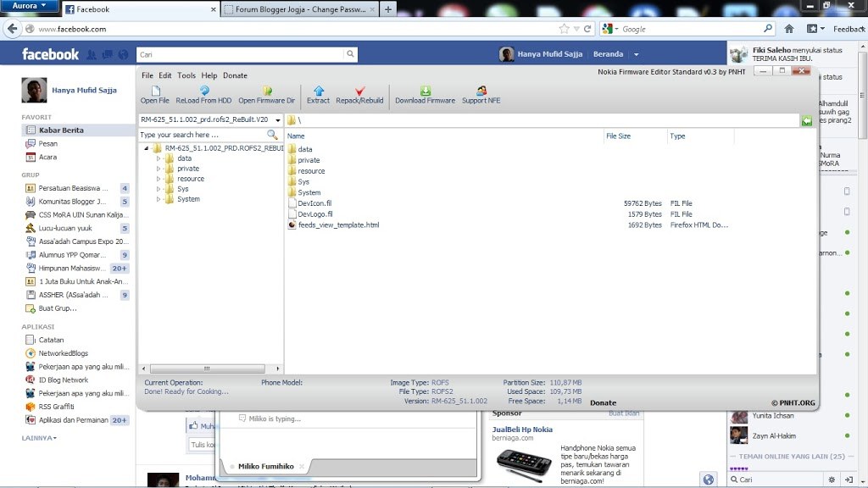Image resolution: width=868 pixels, height=488 pixels.
Task: Open the Tools menu
Action: pyautogui.click(x=186, y=75)
